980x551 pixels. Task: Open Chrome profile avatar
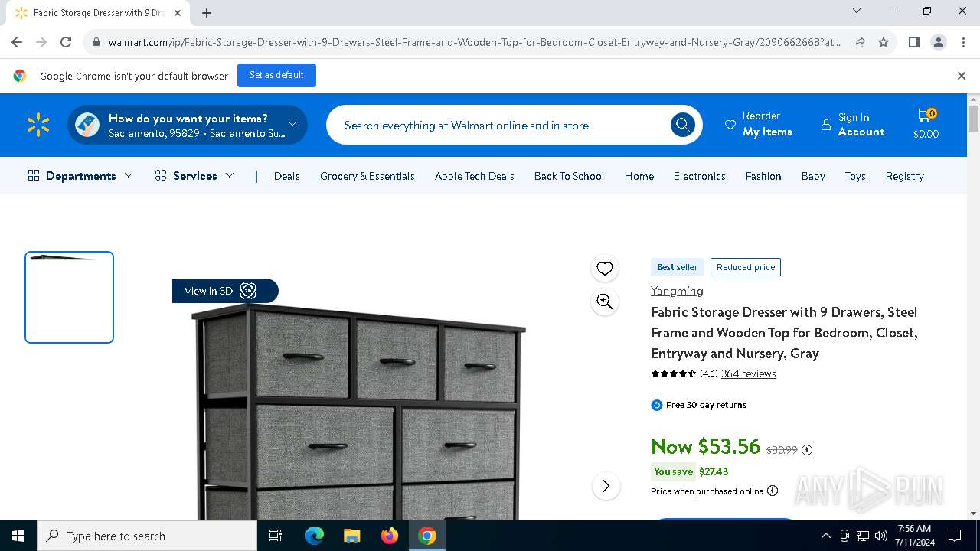(x=939, y=42)
